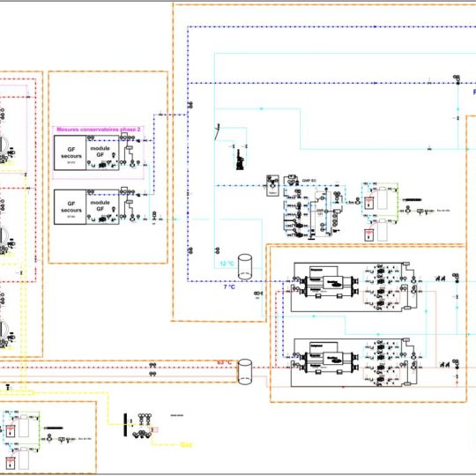
Task: Select the upper red-topped tank in the bottom-left box
Action: pyautogui.click(x=11, y=431)
